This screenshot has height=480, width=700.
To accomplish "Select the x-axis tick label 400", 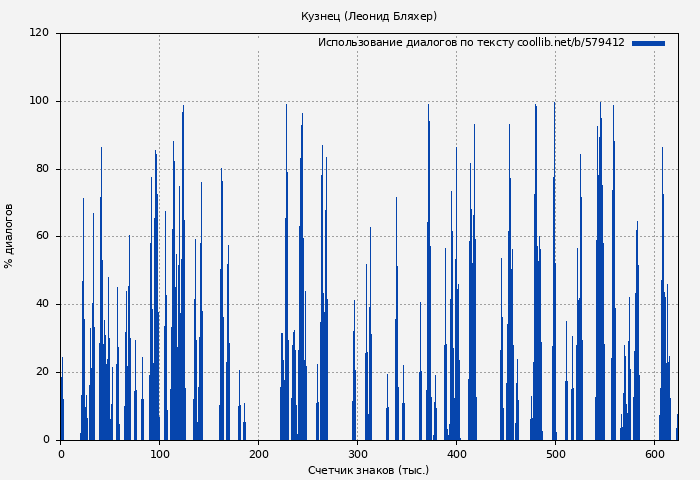I will [x=456, y=454].
